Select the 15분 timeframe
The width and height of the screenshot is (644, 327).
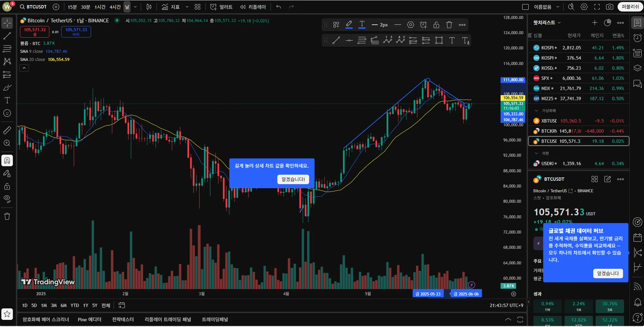[x=72, y=7]
